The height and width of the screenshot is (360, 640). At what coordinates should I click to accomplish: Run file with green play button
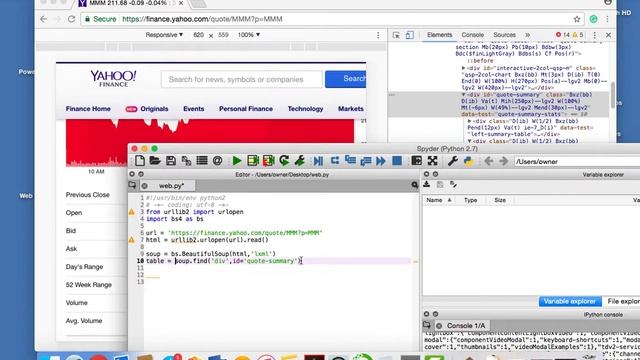pyautogui.click(x=237, y=161)
